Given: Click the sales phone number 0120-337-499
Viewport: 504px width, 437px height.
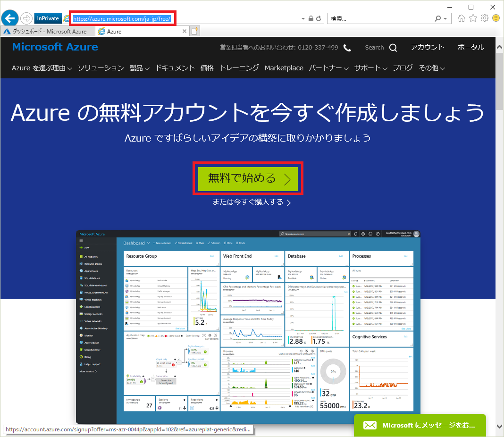Looking at the screenshot, I should click(x=318, y=48).
